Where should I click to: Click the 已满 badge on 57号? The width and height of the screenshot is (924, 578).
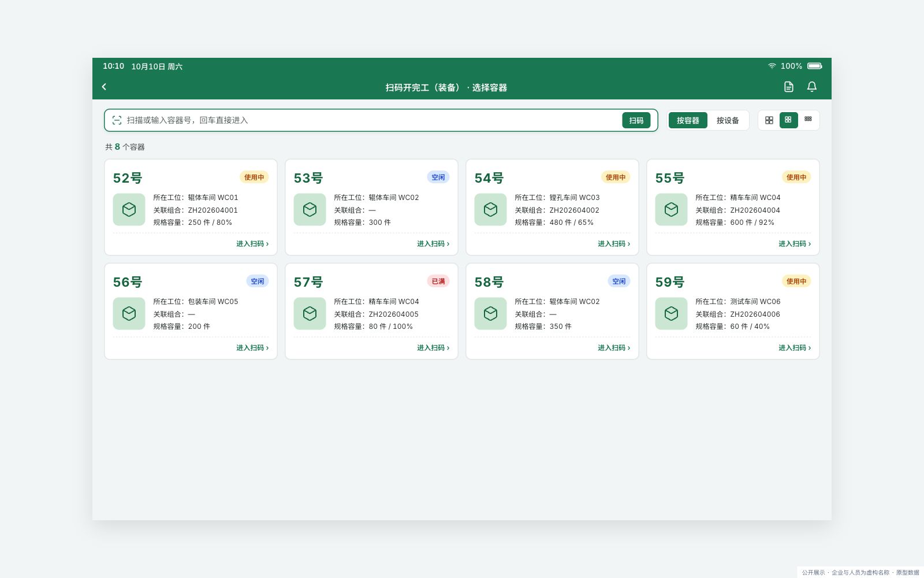tap(438, 281)
